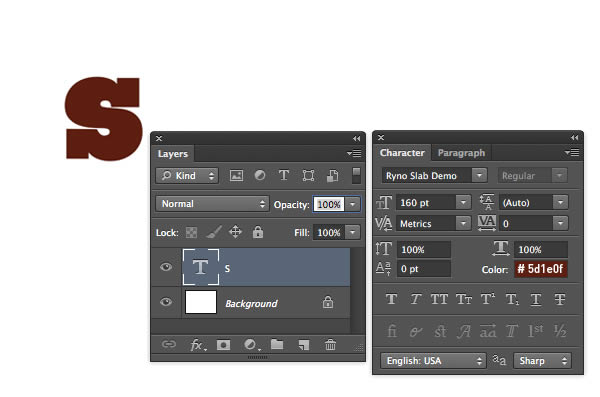Lock position move icon
Screen dimensions: 600x397
[235, 232]
